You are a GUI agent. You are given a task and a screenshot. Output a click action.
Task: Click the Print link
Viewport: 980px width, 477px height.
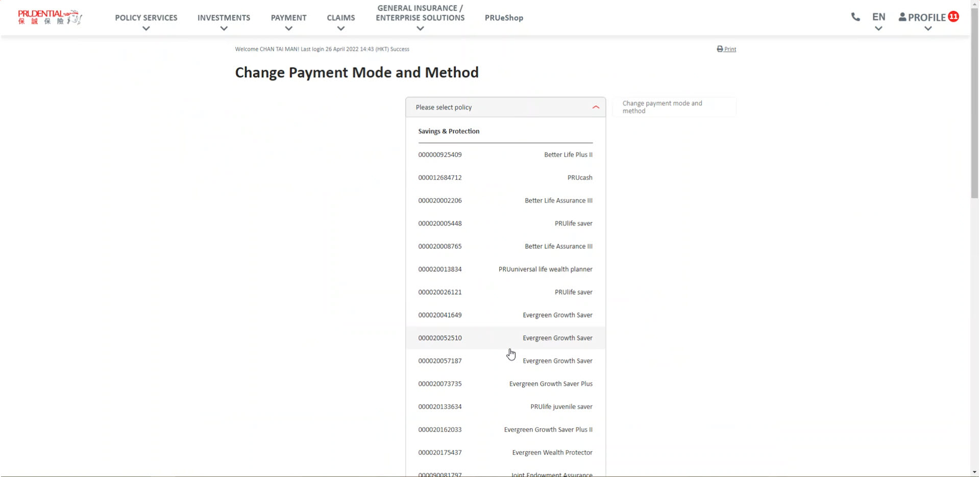pyautogui.click(x=729, y=48)
